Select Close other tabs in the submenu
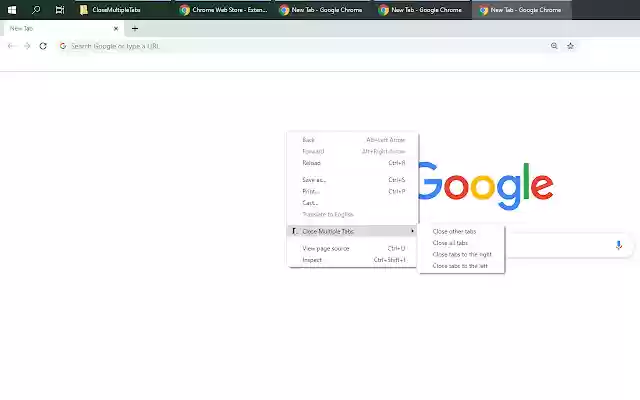This screenshot has width=640, height=400. (x=461, y=231)
